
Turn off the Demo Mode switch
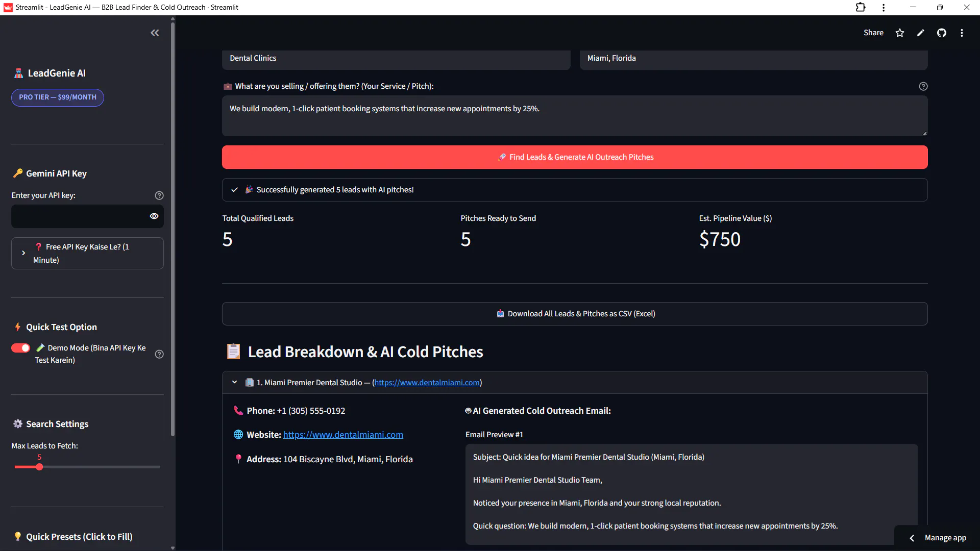point(21,348)
